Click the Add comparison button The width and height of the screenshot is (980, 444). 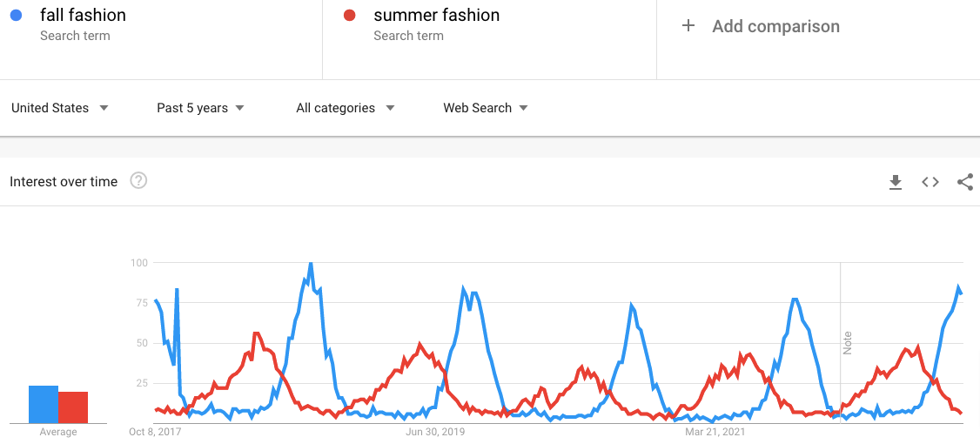pos(760,26)
